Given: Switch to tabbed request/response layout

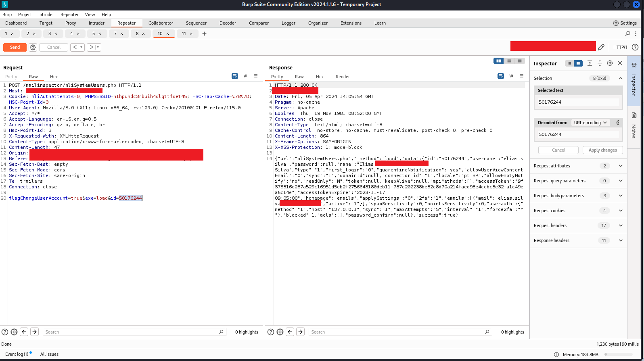Looking at the screenshot, I should (520, 61).
